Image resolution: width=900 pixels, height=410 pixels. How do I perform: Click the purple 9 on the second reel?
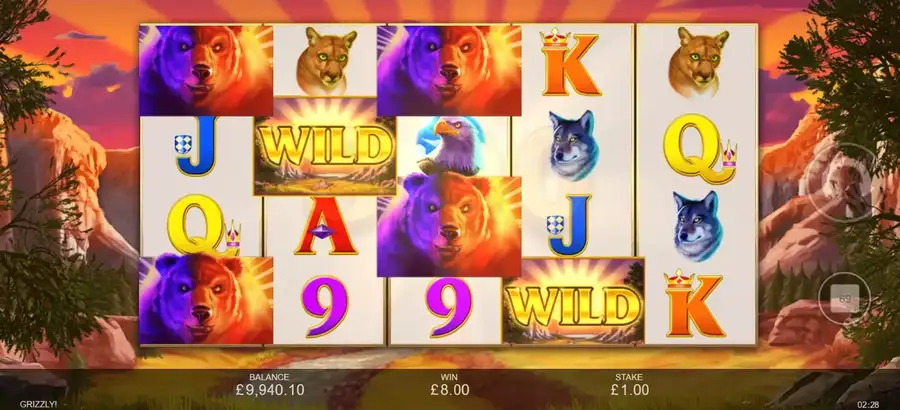[325, 305]
